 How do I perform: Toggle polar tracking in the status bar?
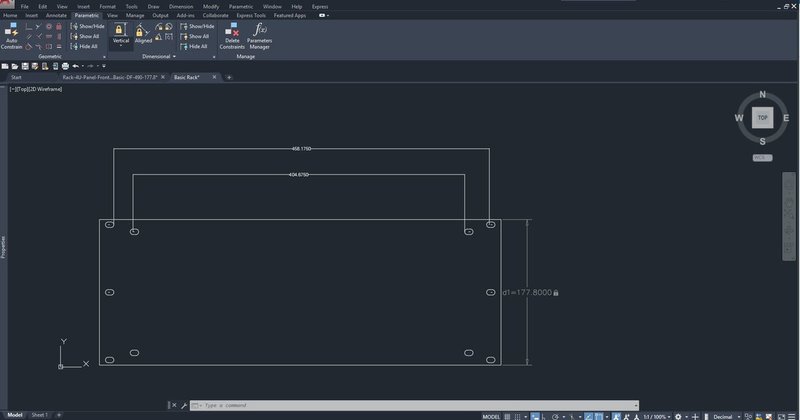point(555,416)
